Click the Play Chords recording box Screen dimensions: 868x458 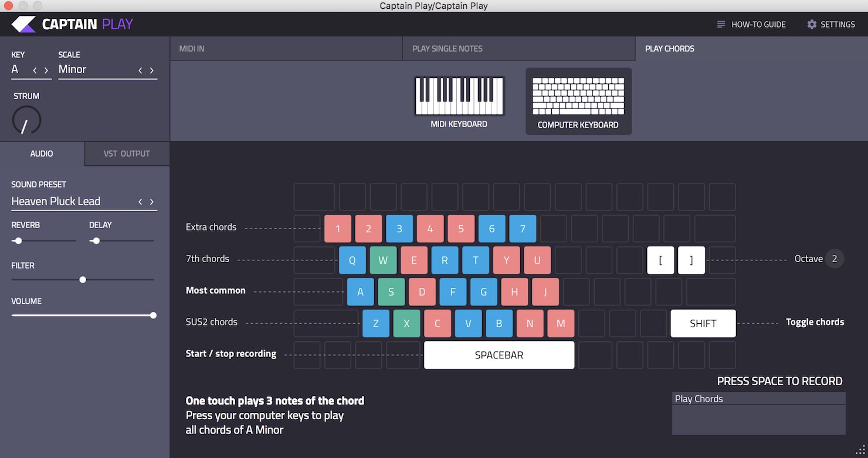point(759,414)
